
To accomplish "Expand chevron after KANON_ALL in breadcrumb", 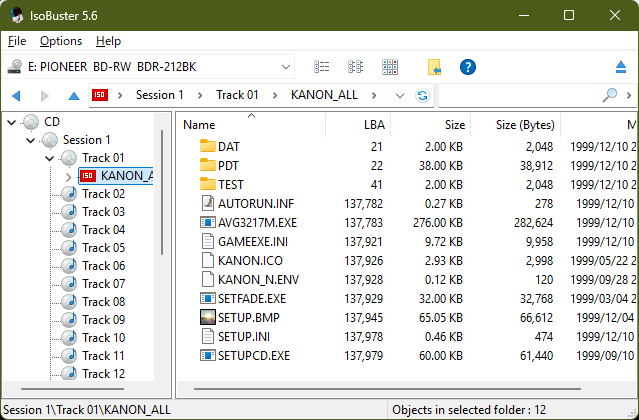I will 374,95.
